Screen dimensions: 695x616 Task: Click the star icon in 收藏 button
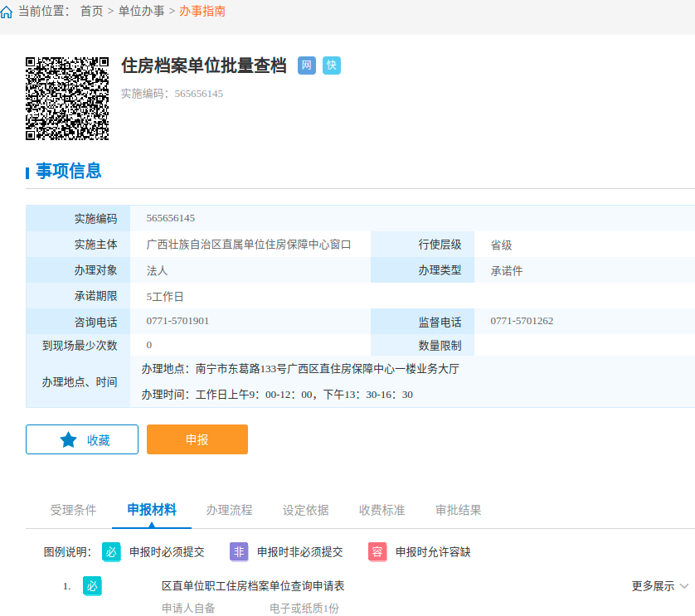point(68,439)
